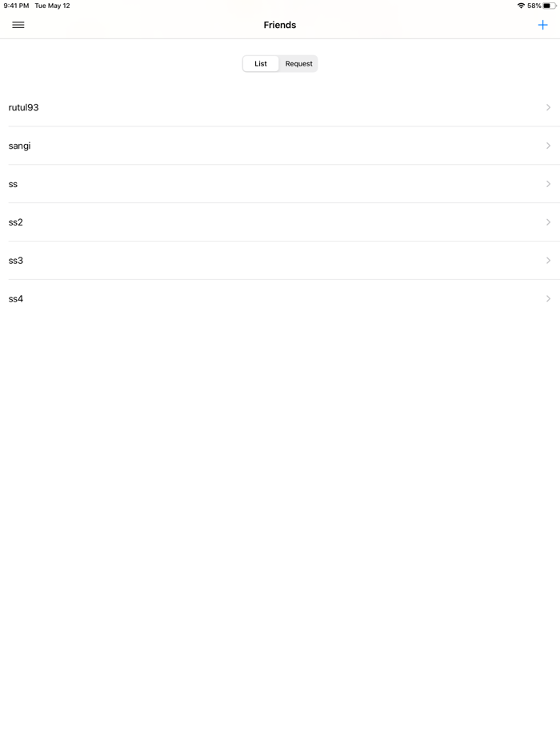Expand sangi via its chevron
This screenshot has width=560, height=747.
click(x=548, y=146)
